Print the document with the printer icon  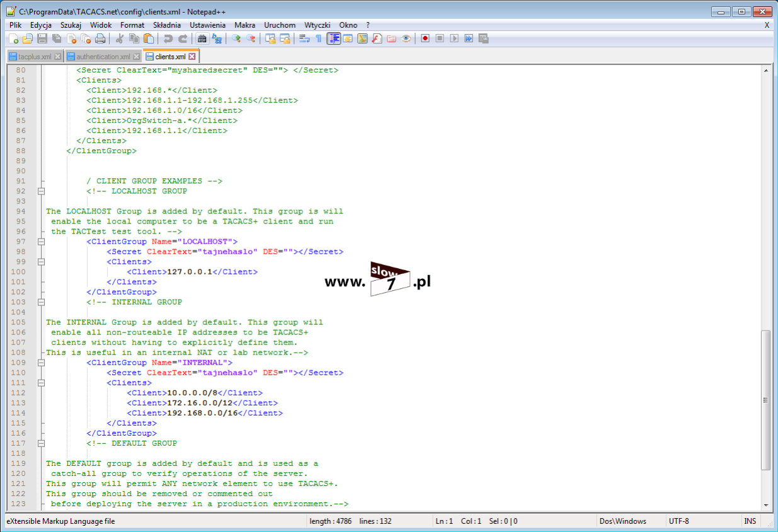click(x=100, y=38)
